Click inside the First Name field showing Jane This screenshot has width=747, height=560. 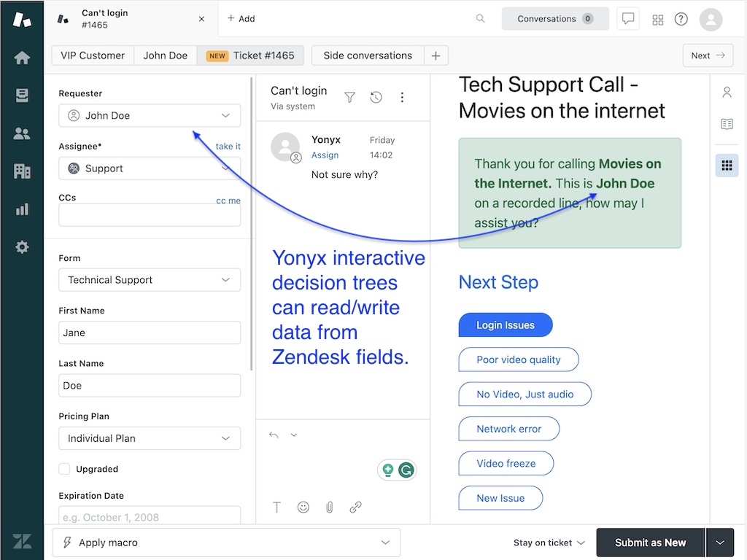coord(149,332)
